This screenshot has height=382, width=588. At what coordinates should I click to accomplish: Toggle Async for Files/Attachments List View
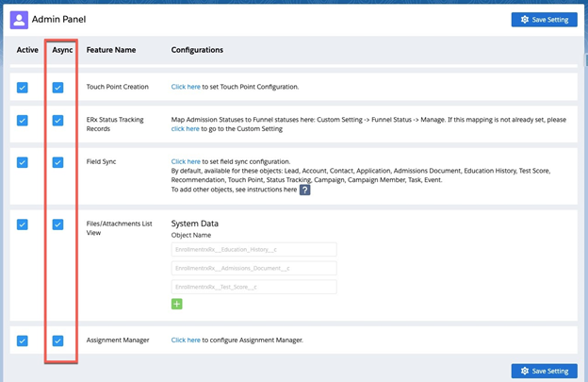[58, 224]
